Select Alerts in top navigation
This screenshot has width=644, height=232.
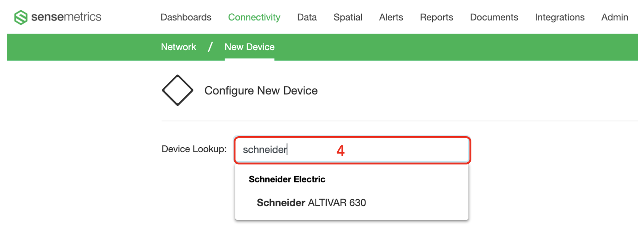tap(391, 17)
